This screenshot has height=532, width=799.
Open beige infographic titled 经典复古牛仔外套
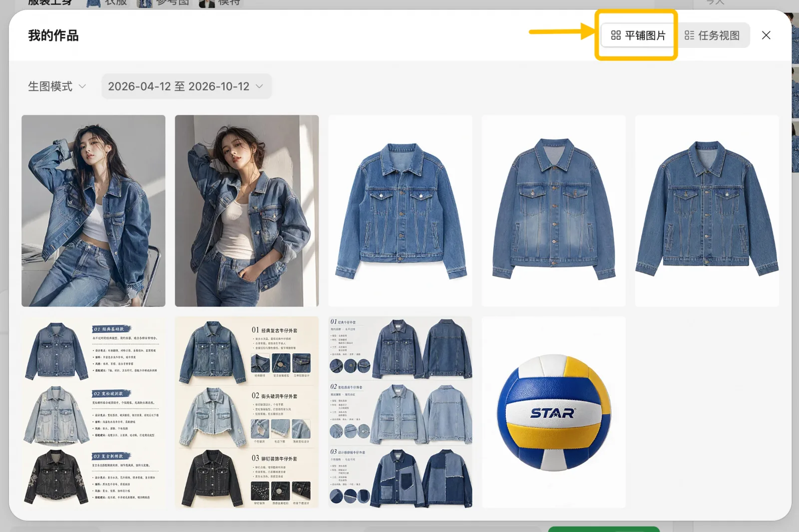(247, 412)
